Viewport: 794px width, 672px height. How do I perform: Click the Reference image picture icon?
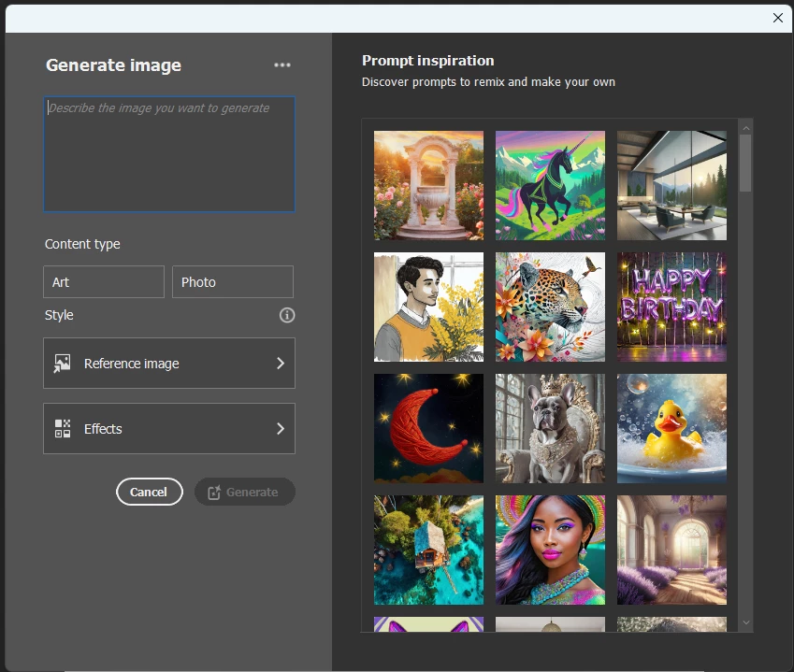(63, 364)
